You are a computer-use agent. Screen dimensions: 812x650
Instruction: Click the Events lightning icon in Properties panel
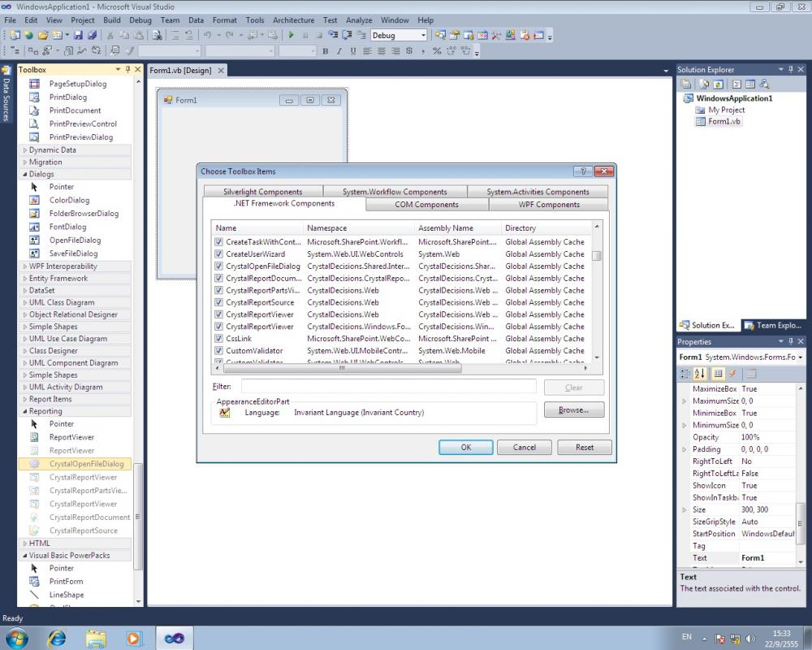click(x=732, y=373)
